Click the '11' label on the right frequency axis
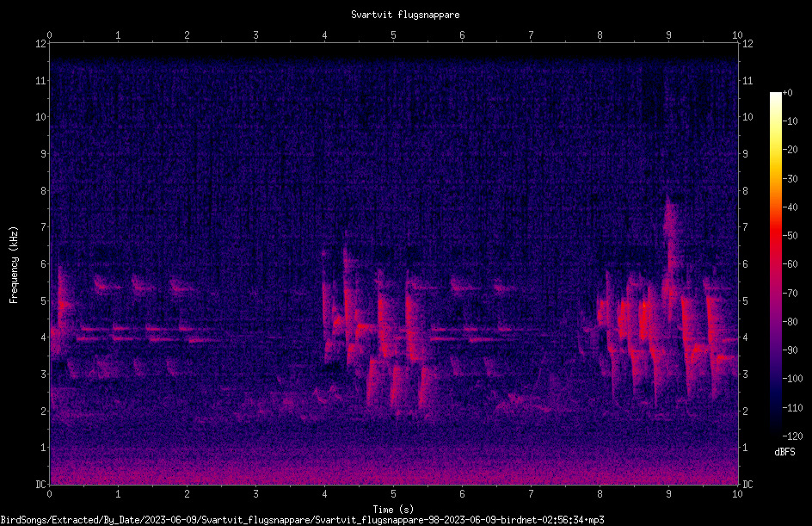This screenshot has height=526, width=812. coord(747,80)
